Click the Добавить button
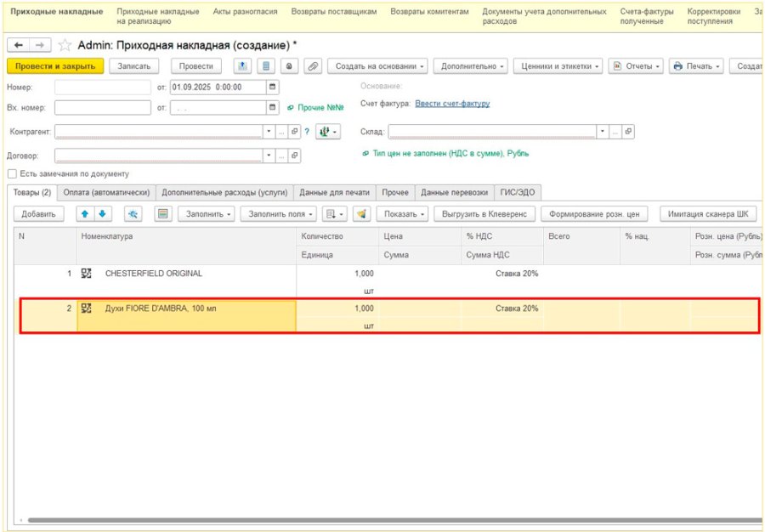The width and height of the screenshot is (765, 532). [38, 214]
